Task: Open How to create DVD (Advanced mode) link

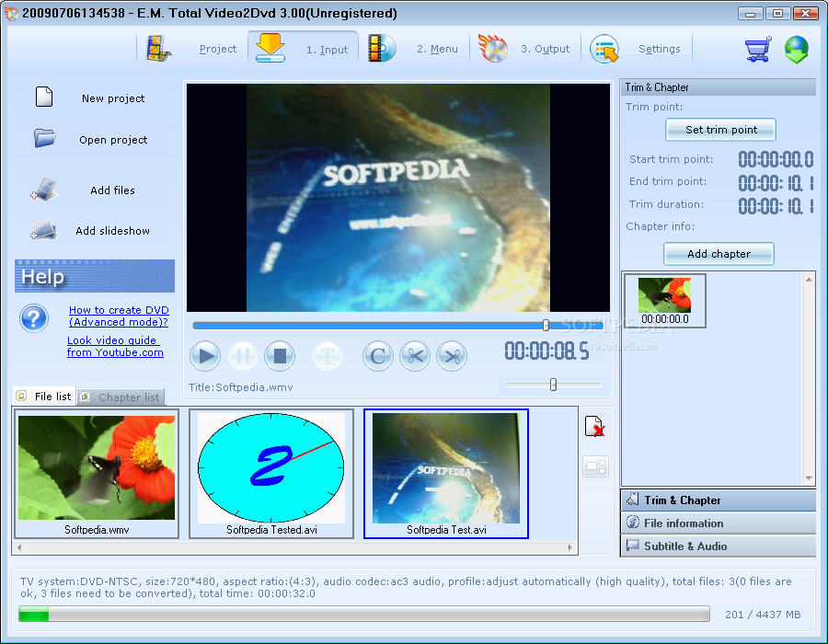Action: pyautogui.click(x=119, y=316)
